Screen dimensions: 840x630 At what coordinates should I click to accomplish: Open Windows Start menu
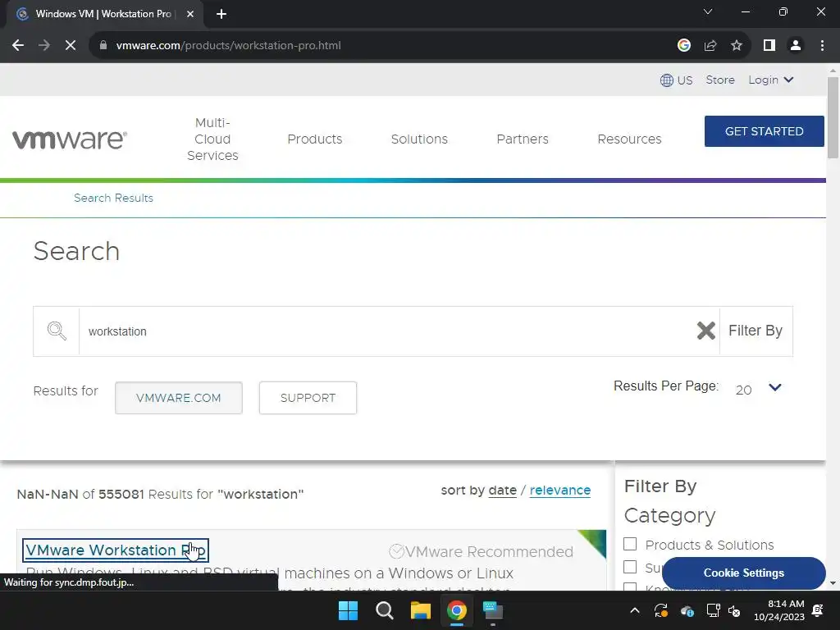point(348,610)
